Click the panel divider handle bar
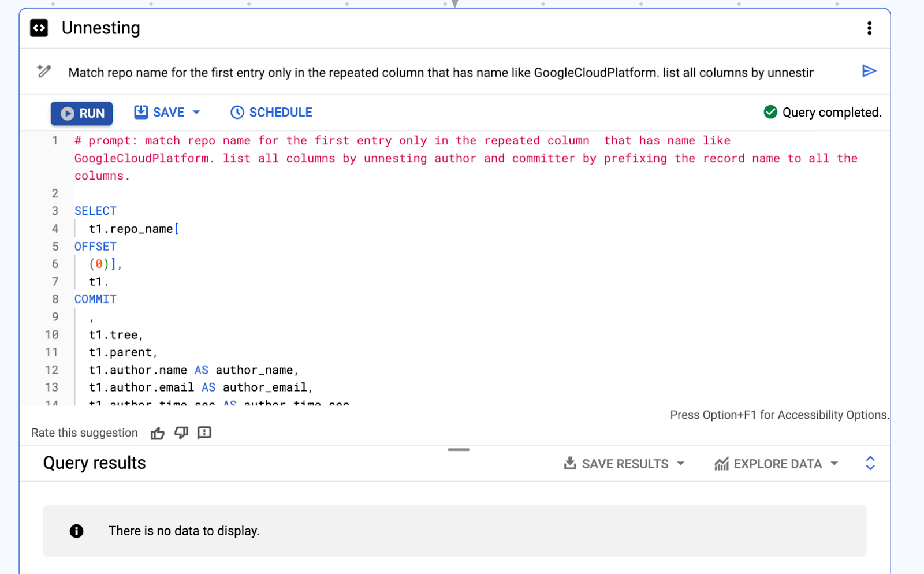924x574 pixels. 459,449
